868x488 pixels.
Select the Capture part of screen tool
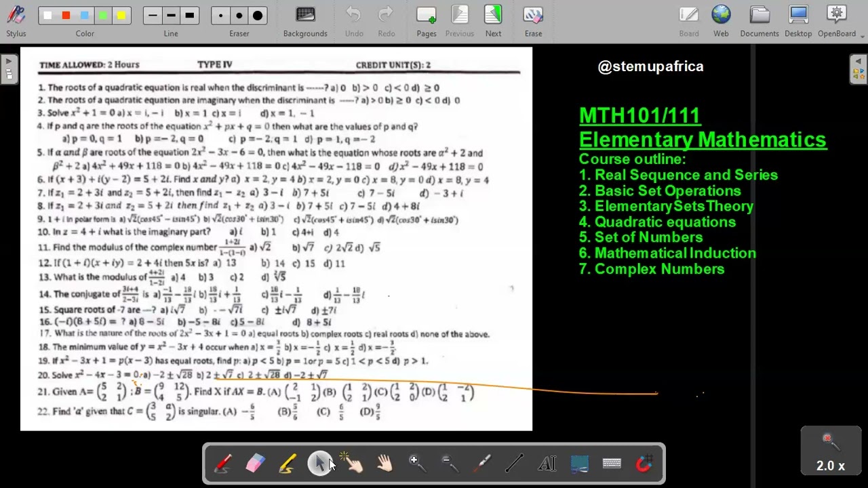click(579, 464)
